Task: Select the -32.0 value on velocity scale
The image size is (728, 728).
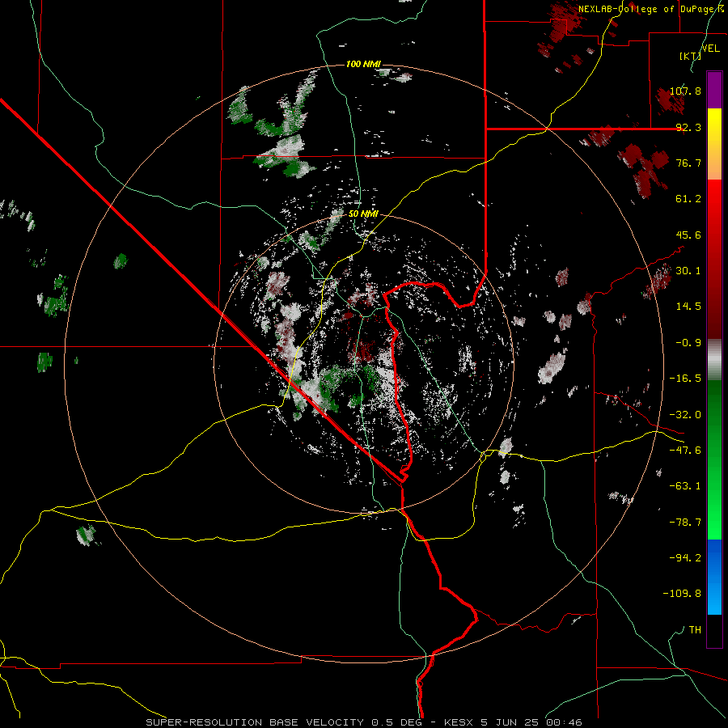Action: [x=685, y=415]
